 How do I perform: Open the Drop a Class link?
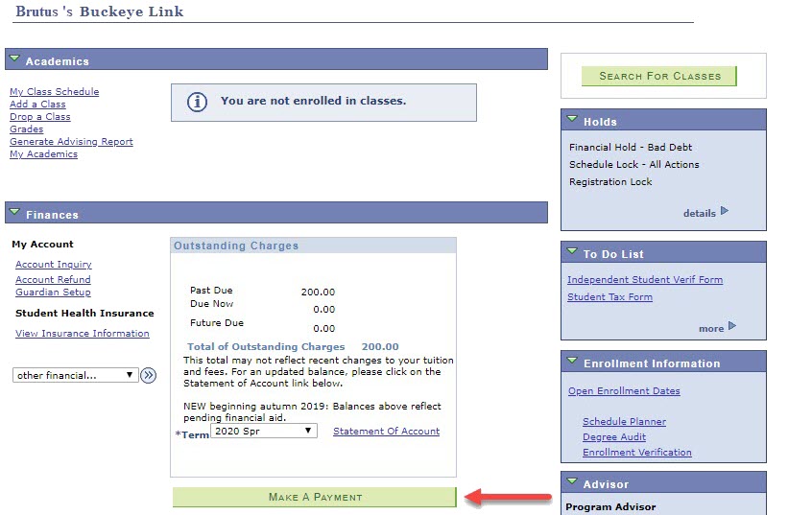(x=40, y=116)
